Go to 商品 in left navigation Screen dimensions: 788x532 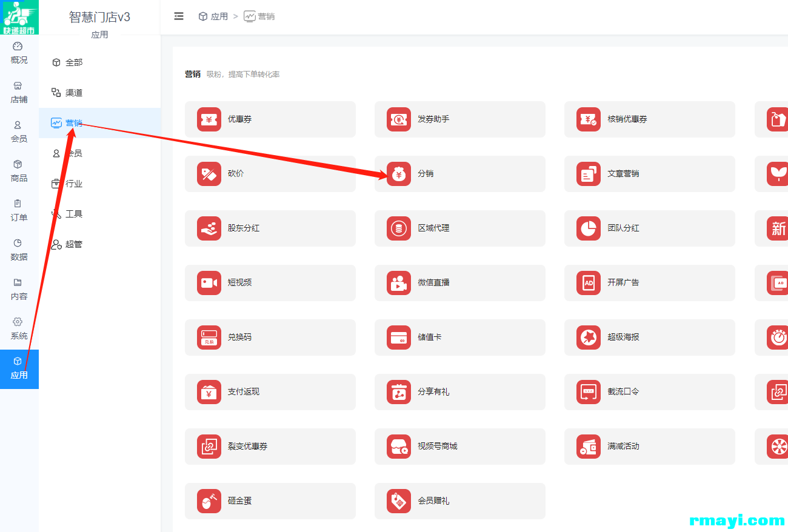[19, 171]
